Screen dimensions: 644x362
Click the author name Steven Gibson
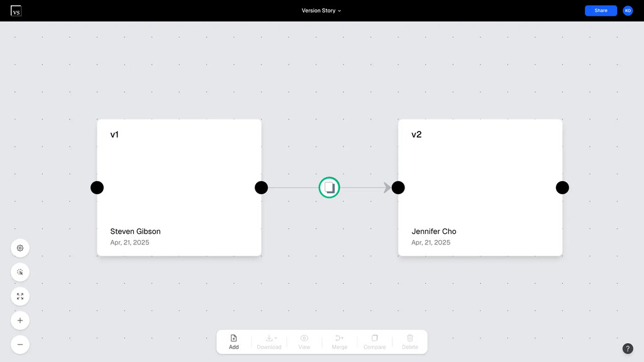(x=135, y=231)
